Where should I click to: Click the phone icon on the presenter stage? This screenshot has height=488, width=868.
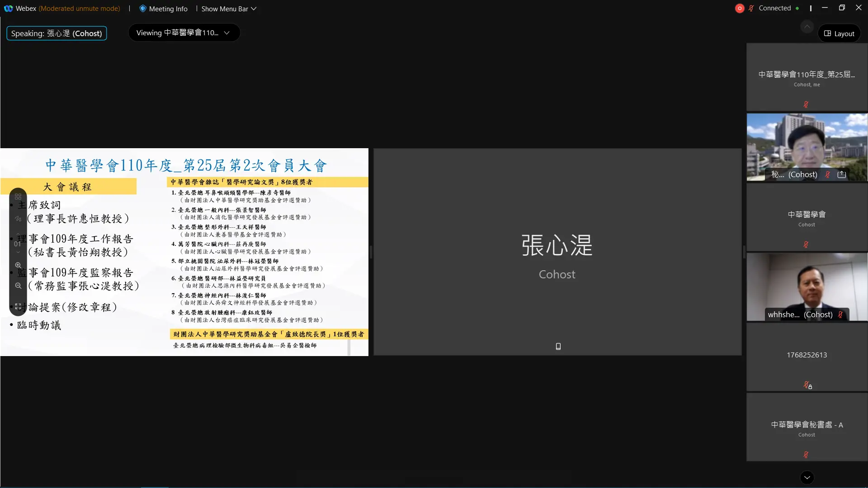pos(557,346)
